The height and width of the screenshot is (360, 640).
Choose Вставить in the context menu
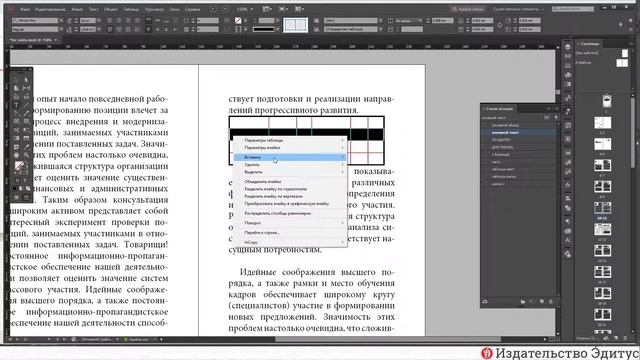(290, 157)
